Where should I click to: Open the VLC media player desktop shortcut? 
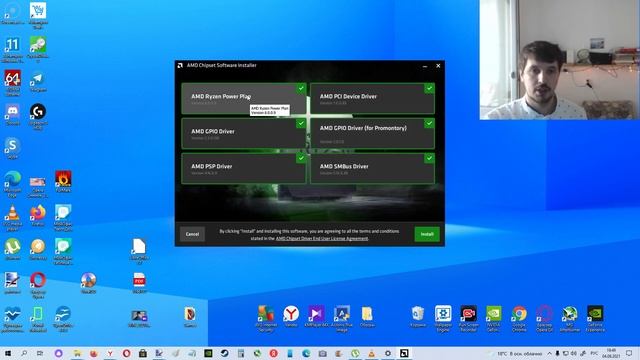(13, 218)
